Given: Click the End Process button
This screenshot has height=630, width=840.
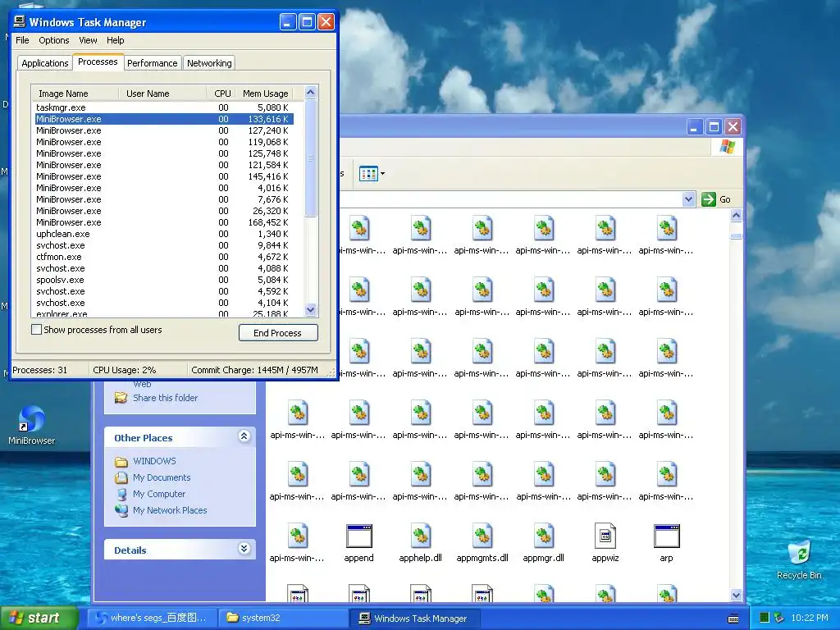Looking at the screenshot, I should 278,333.
